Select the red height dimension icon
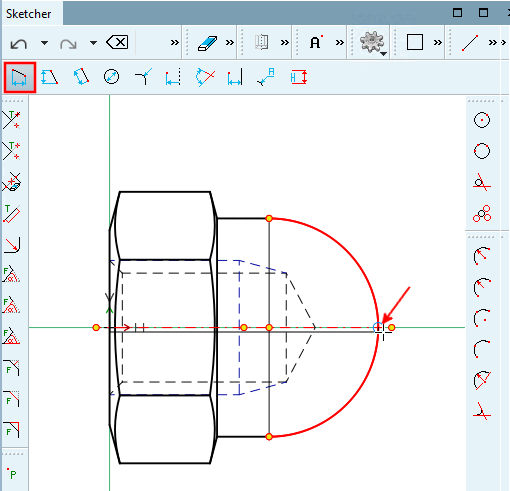This screenshot has height=491, width=510. click(x=299, y=77)
